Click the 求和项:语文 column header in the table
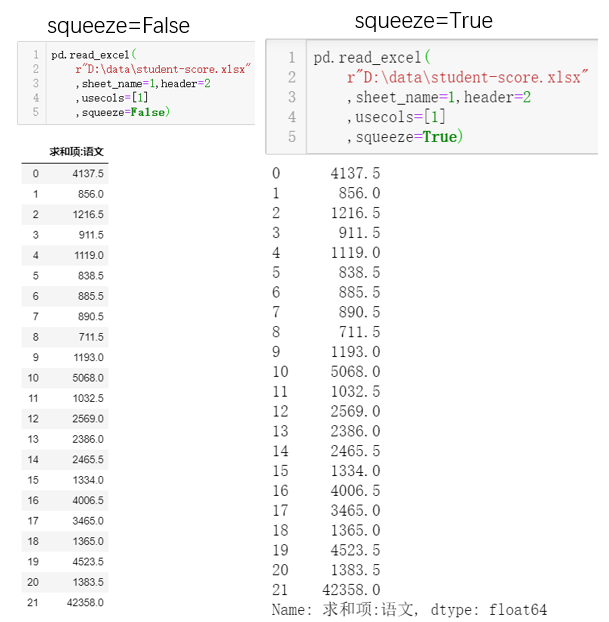609x622 pixels. click(x=77, y=152)
